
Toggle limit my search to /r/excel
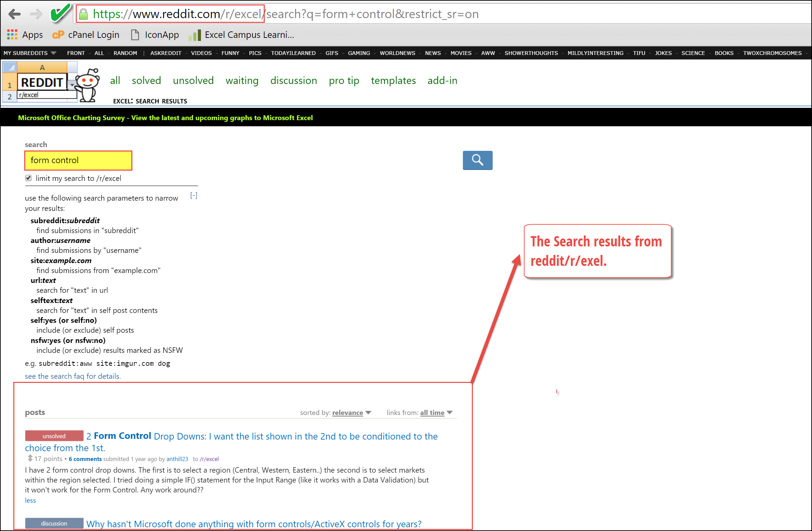pyautogui.click(x=28, y=178)
